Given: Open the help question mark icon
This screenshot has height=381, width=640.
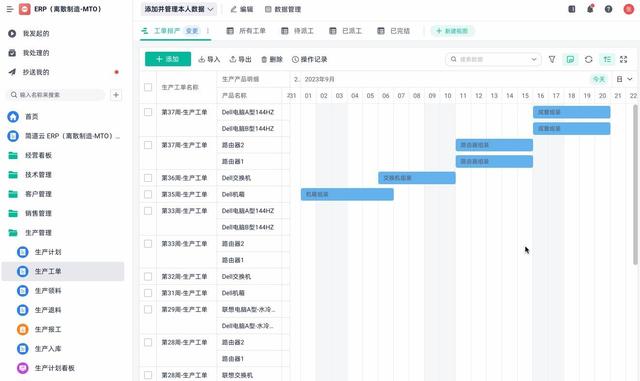Looking at the screenshot, I should (x=609, y=9).
